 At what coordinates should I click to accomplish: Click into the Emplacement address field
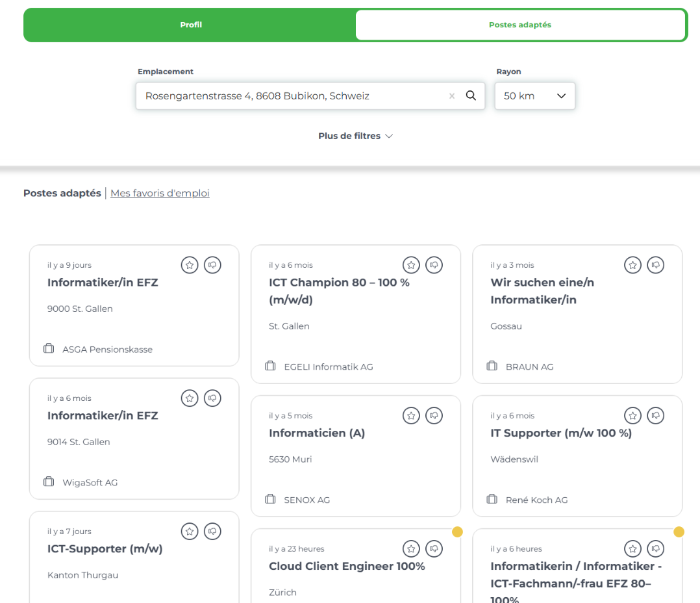click(x=292, y=96)
